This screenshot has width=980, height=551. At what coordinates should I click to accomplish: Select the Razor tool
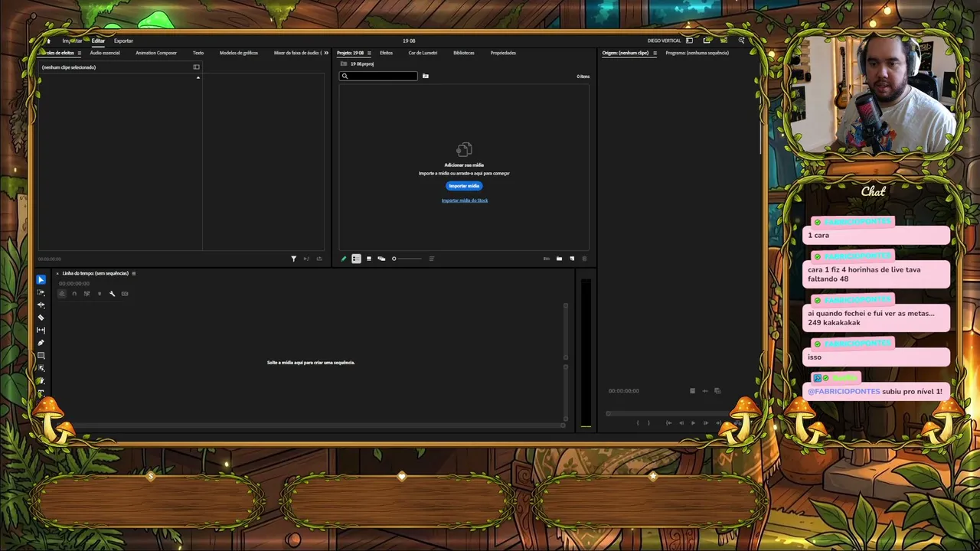41,318
